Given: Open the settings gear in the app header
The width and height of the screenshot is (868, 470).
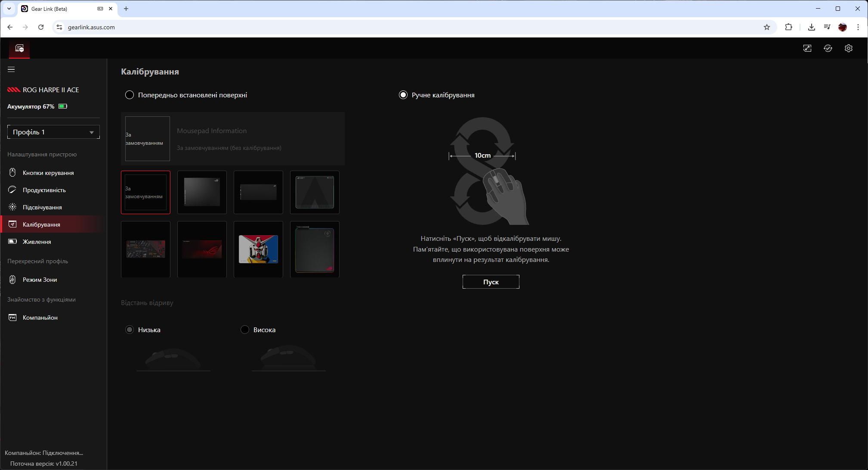Looking at the screenshot, I should point(848,48).
